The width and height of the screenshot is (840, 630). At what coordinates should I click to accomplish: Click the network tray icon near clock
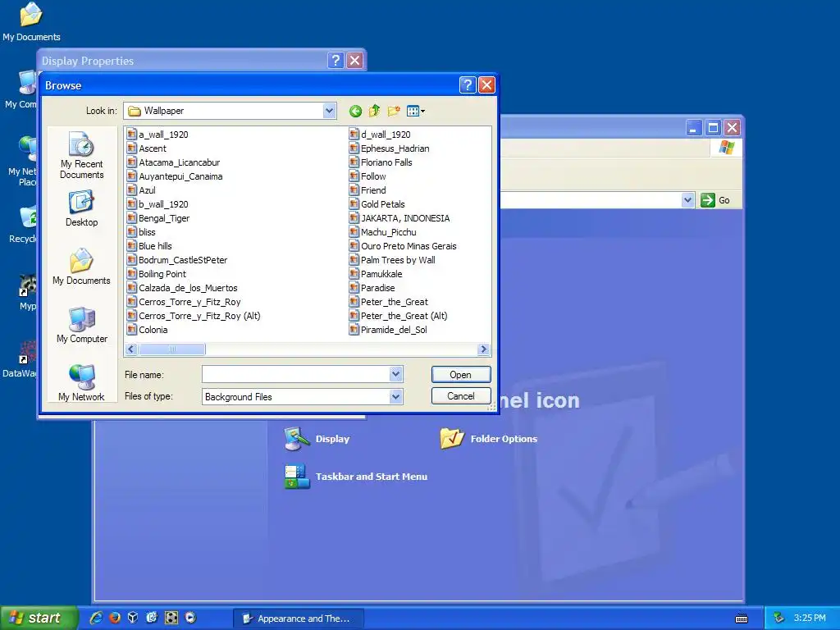click(779, 618)
